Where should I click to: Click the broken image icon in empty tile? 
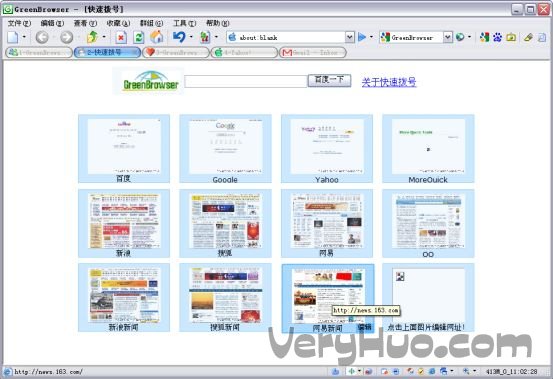coord(400,276)
